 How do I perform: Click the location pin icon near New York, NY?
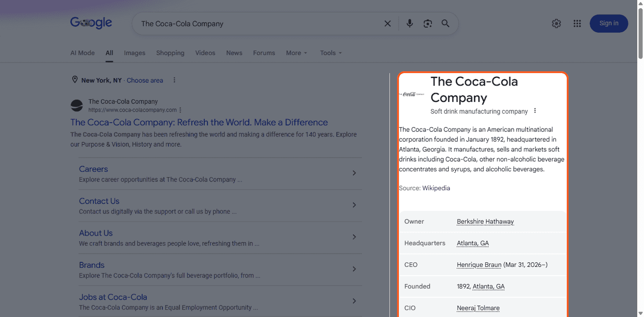click(75, 80)
